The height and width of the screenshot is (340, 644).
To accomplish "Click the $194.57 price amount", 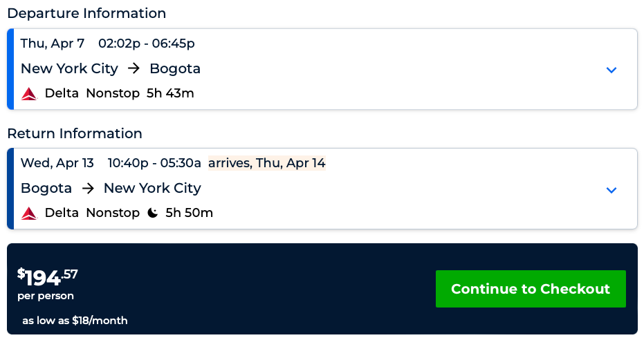I will pos(48,277).
